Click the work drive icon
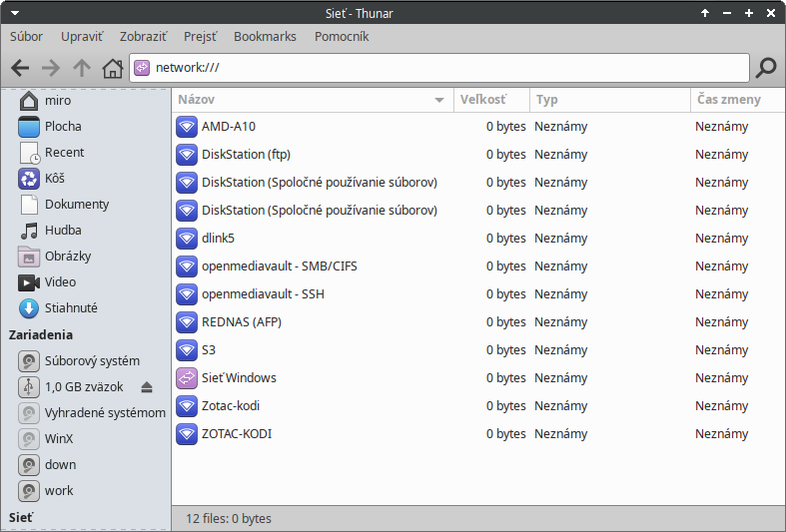This screenshot has height=532, width=786. (x=29, y=491)
